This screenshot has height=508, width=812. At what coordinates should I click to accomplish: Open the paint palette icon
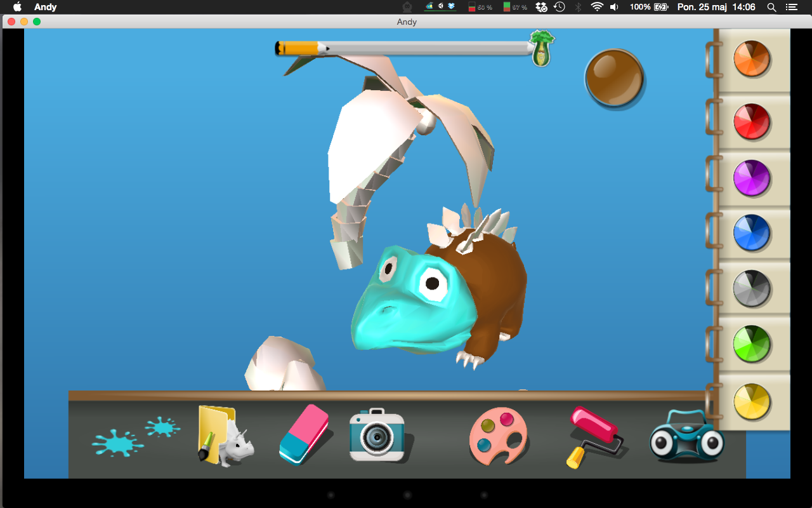[498, 436]
